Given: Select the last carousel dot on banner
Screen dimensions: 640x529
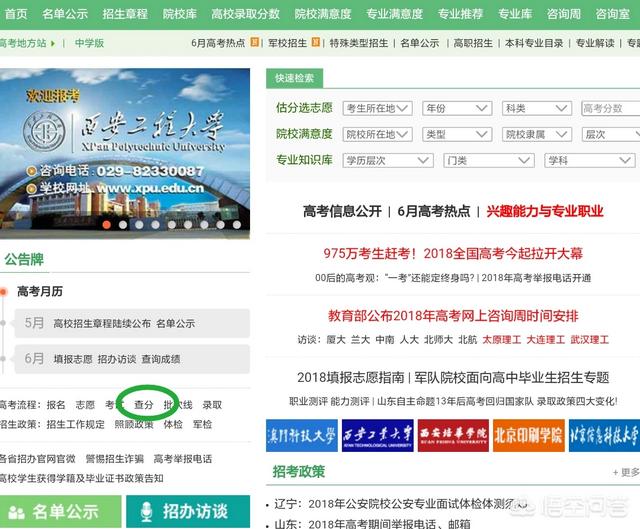Looking at the screenshot, I should coord(237,224).
